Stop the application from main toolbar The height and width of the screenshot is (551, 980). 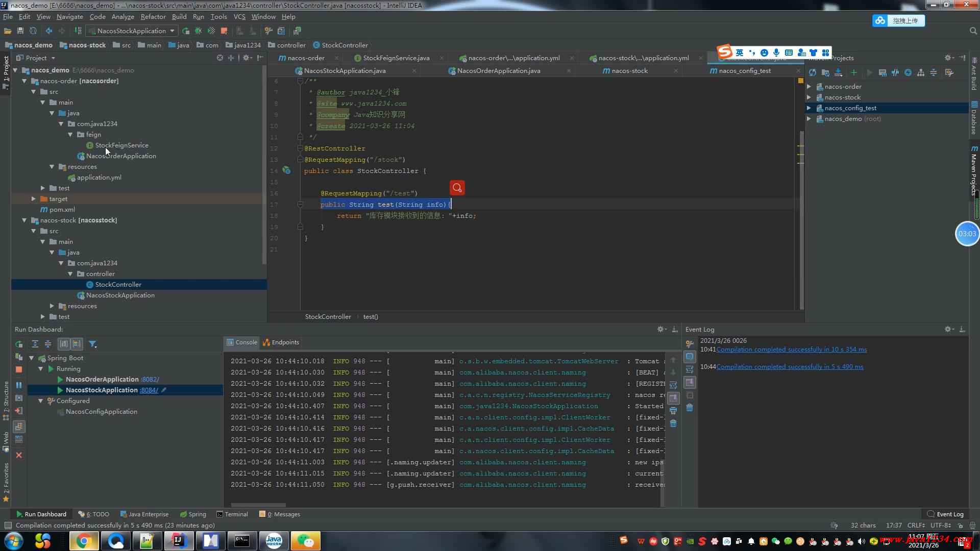(x=224, y=31)
